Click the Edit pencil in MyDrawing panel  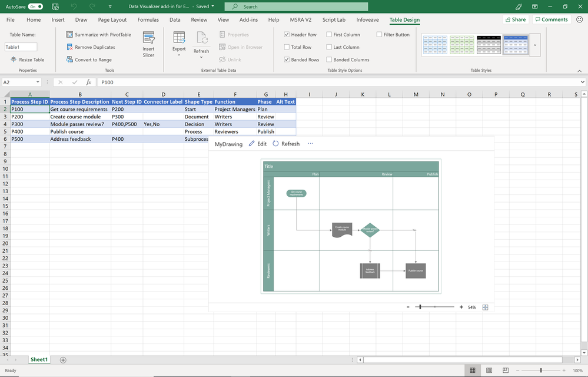tap(252, 144)
